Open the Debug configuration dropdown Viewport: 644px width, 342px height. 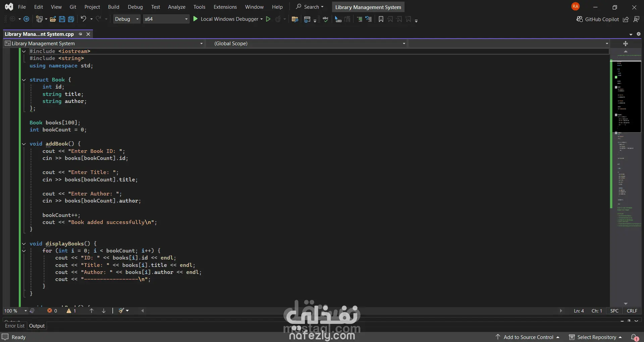tap(127, 19)
